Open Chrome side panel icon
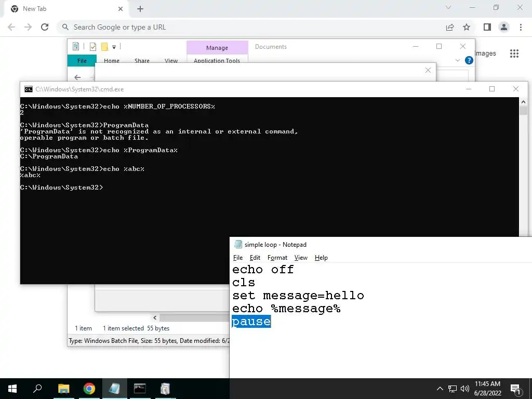Viewport: 532px width, 399px height. [487, 27]
